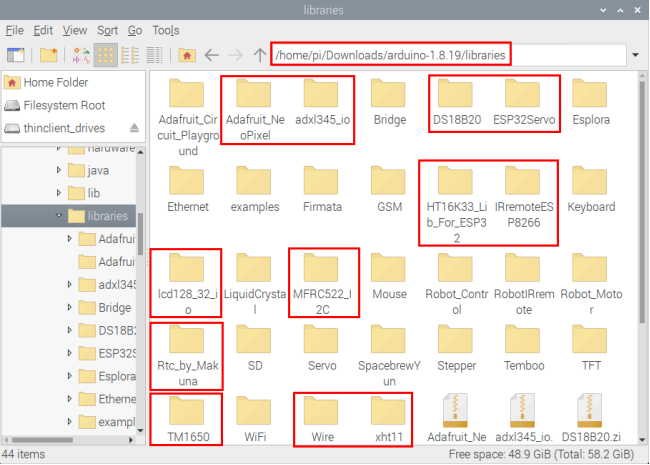This screenshot has width=650, height=465.
Task: Go to home folder via toolbar
Action: coord(187,55)
